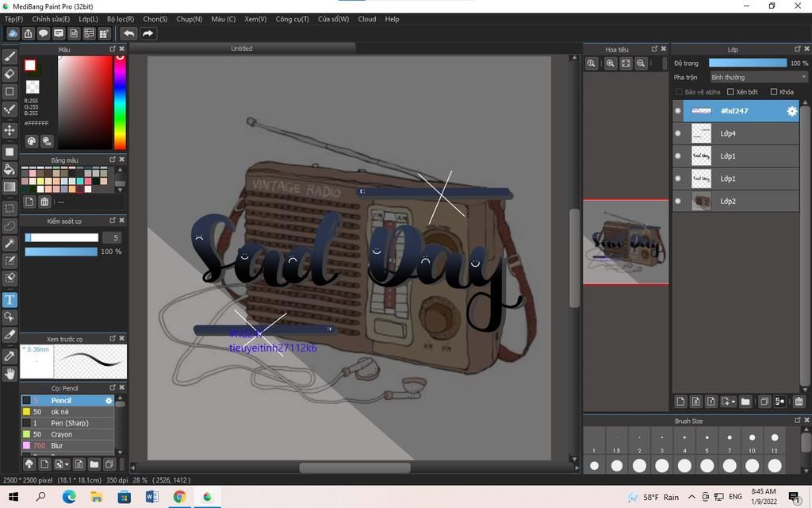The image size is (812, 508).
Task: Select the Hand tool
Action: pyautogui.click(x=10, y=373)
